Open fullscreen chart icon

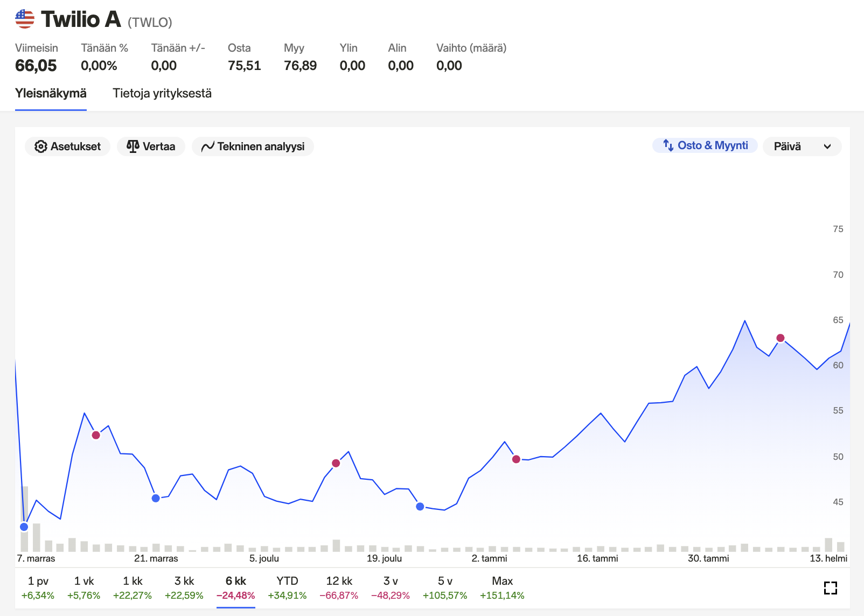point(831,588)
